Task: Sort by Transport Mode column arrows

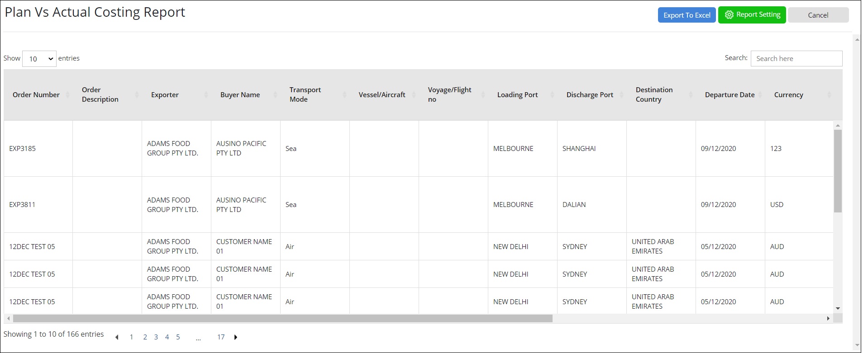Action: [345, 94]
